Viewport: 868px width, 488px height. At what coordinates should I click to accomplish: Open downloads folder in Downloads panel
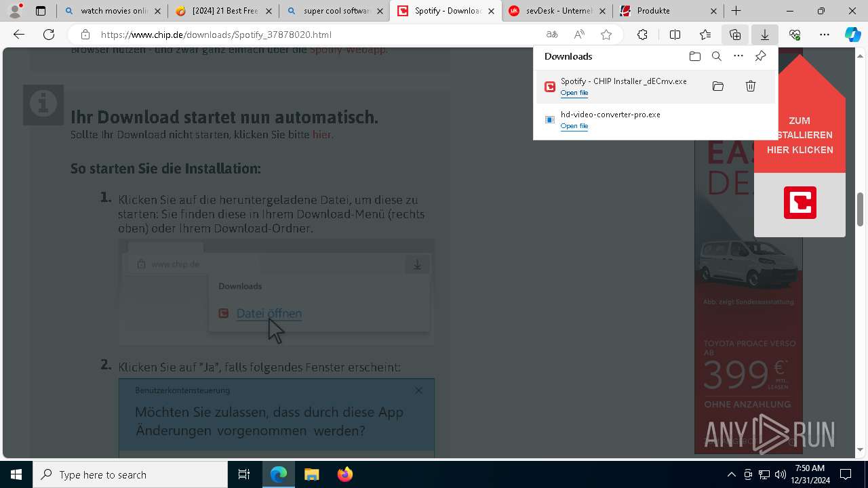click(x=694, y=56)
